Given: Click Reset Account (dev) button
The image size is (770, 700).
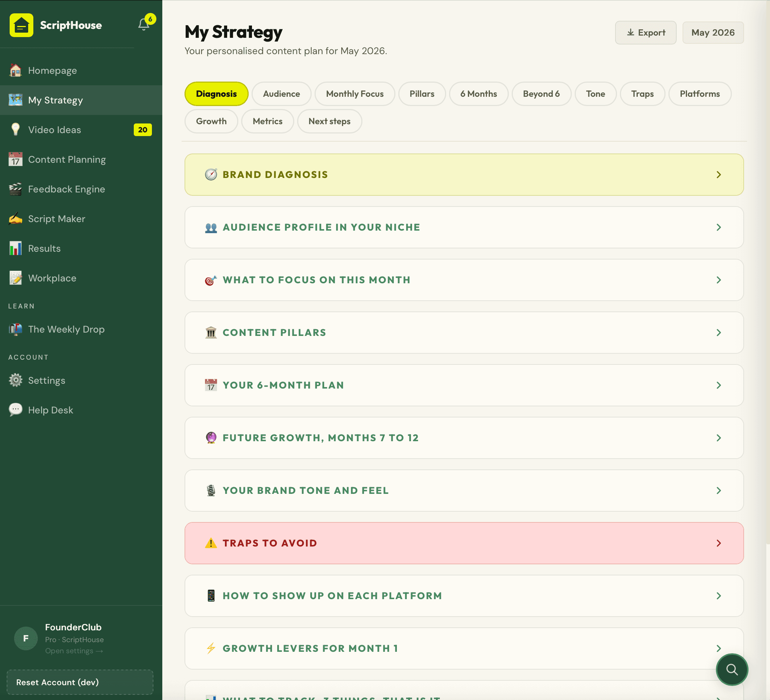Looking at the screenshot, I should 80,682.
